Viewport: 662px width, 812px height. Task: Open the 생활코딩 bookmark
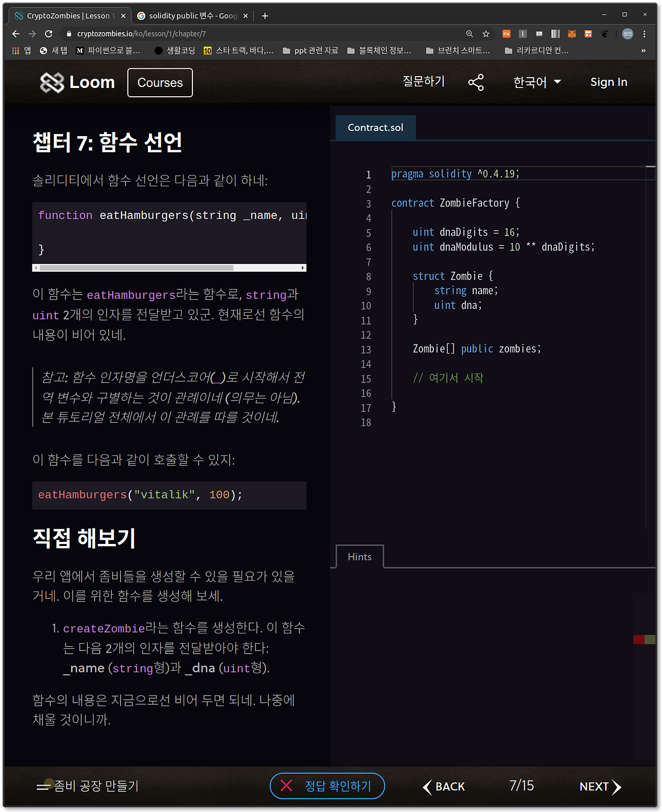[175, 50]
